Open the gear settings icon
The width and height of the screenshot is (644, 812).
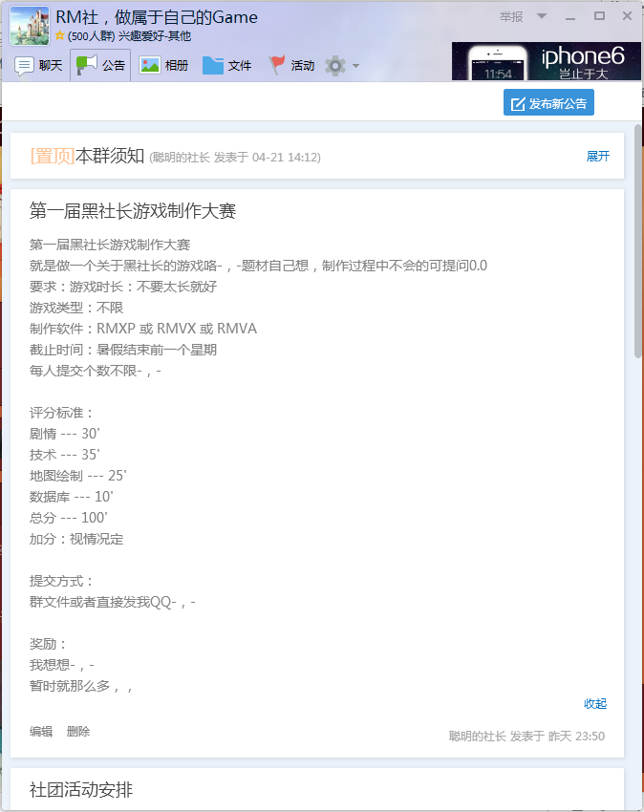coord(335,66)
